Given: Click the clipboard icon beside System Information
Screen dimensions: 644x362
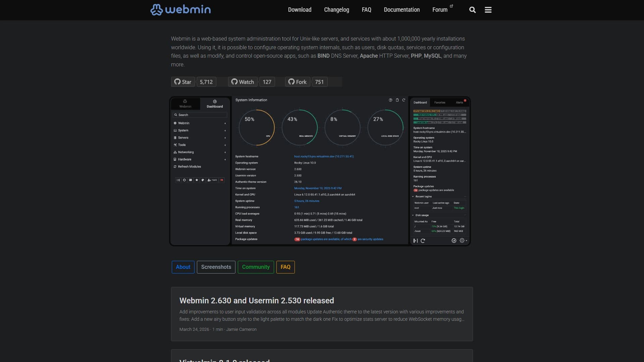Looking at the screenshot, I should coord(397,100).
